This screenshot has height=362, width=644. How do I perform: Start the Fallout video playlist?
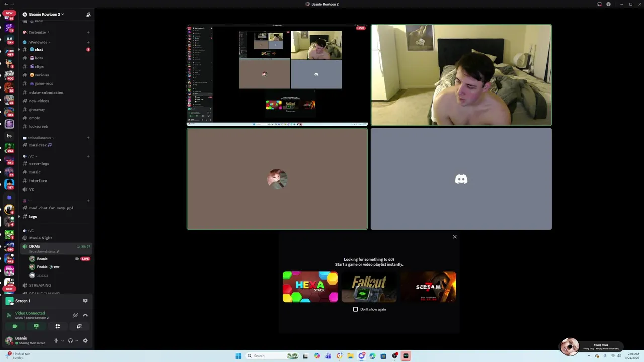click(369, 287)
